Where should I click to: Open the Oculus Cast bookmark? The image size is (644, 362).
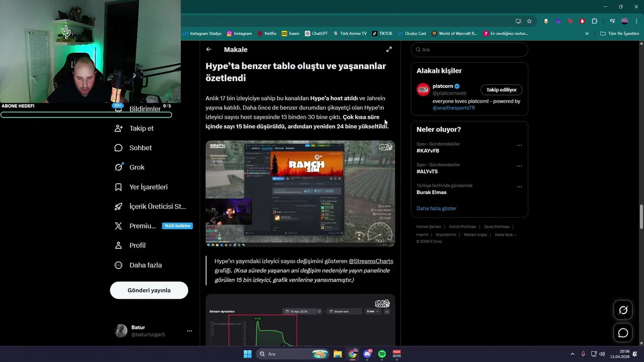[x=412, y=34]
